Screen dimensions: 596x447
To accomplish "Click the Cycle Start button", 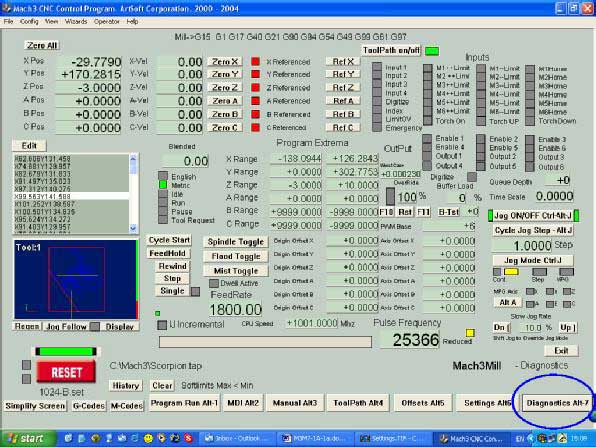I will tap(169, 240).
